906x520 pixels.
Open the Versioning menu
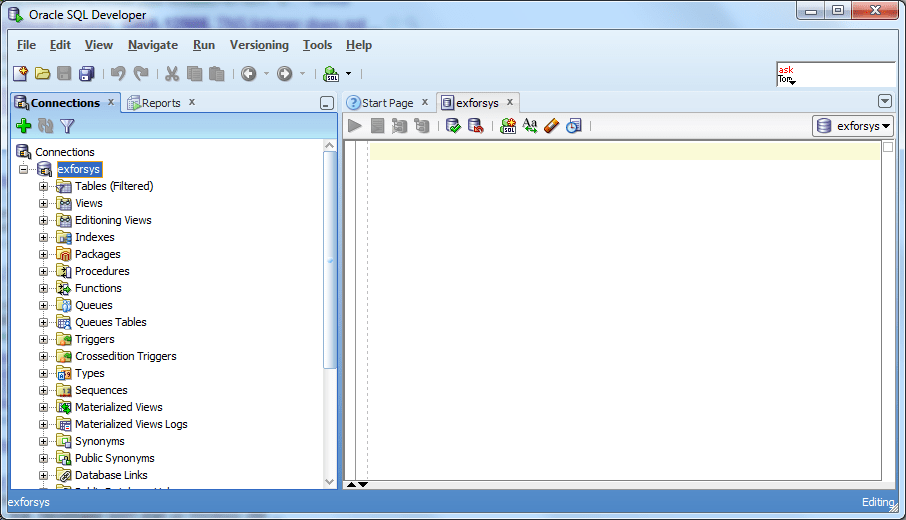click(x=259, y=45)
